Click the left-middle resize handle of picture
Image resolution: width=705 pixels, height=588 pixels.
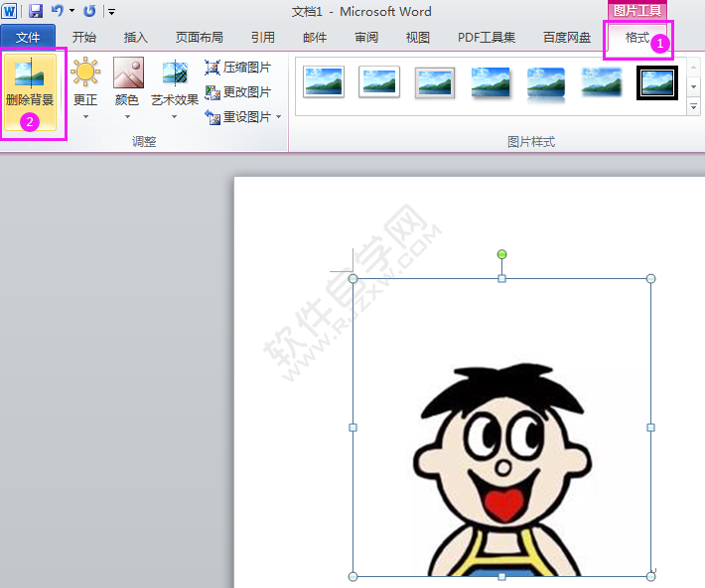tap(352, 427)
